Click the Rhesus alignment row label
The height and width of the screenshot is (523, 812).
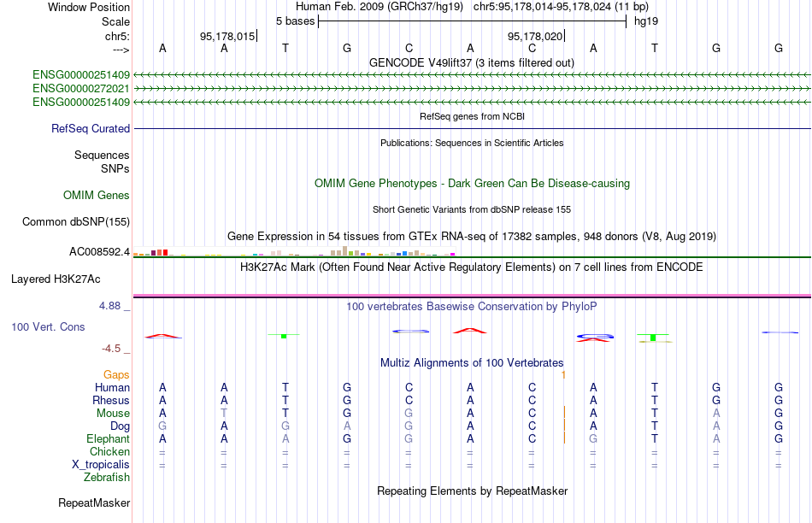pyautogui.click(x=111, y=400)
